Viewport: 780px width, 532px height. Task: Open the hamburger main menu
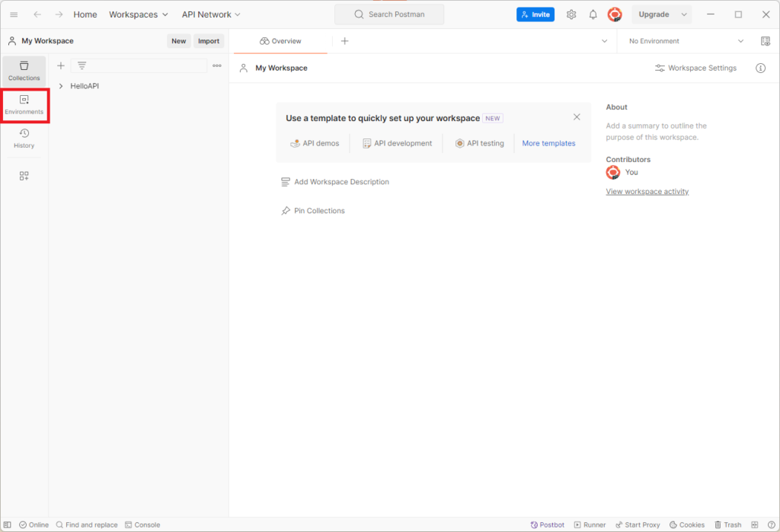(14, 14)
